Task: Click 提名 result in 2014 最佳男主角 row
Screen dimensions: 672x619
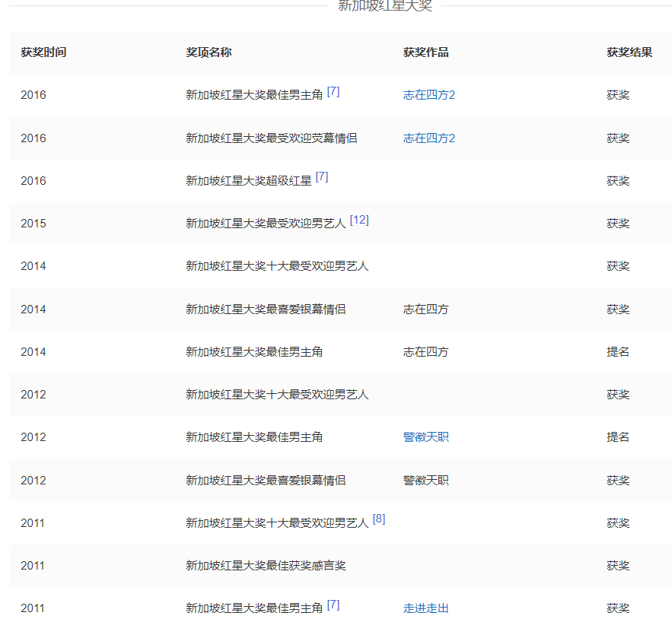Action: click(x=618, y=351)
